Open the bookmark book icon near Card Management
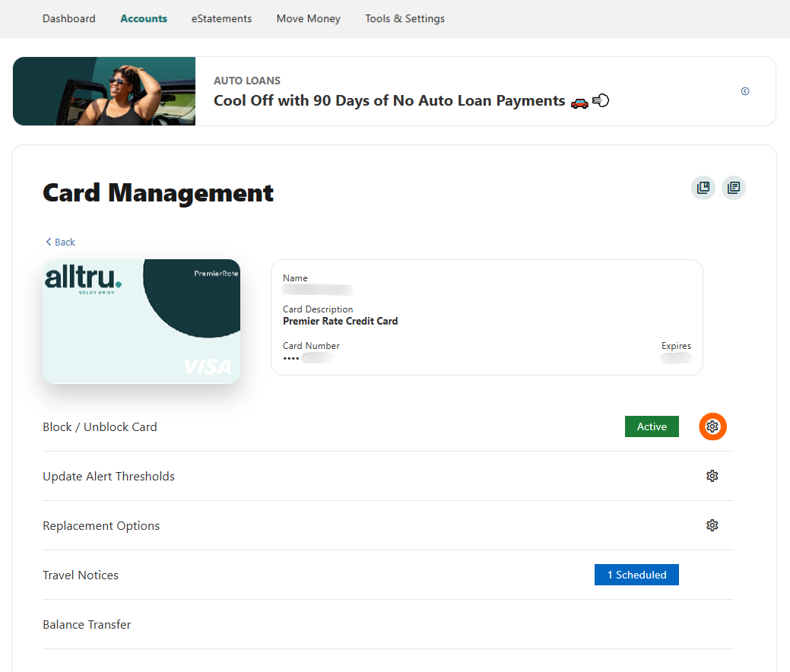 pos(703,188)
